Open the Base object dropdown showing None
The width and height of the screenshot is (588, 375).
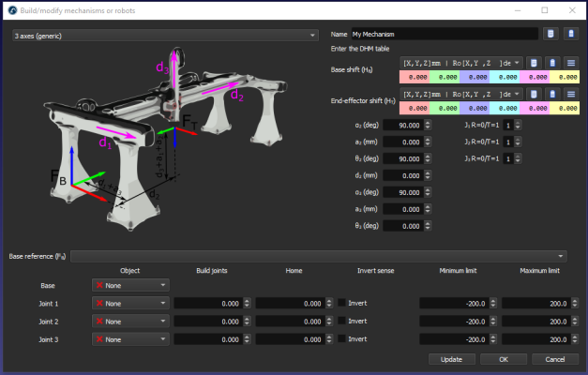130,285
